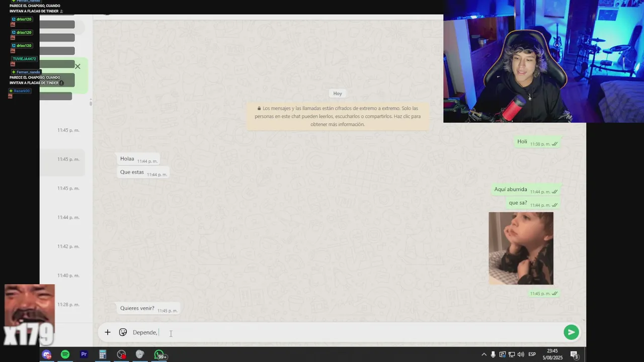
Task: Open the sent image of the bored child
Action: 521,248
